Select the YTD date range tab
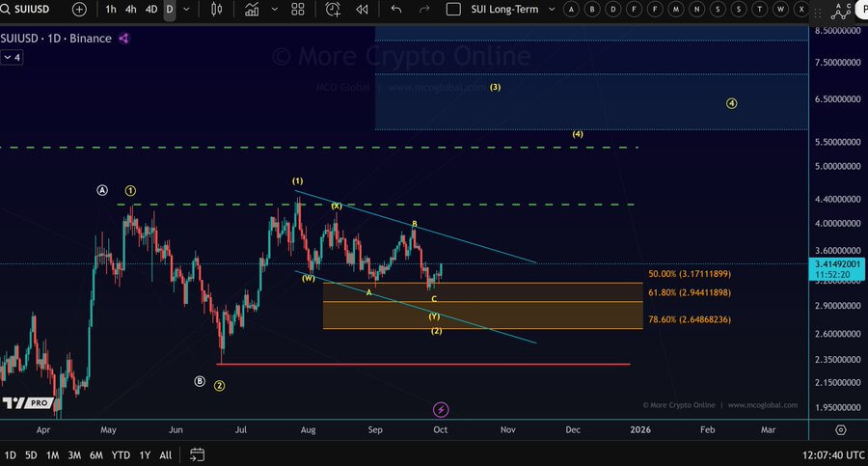 click(121, 454)
